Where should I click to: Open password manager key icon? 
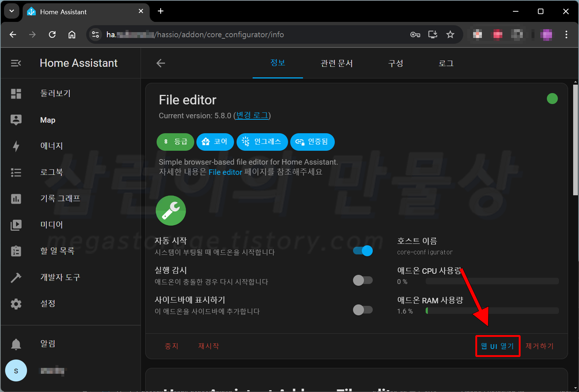point(415,35)
